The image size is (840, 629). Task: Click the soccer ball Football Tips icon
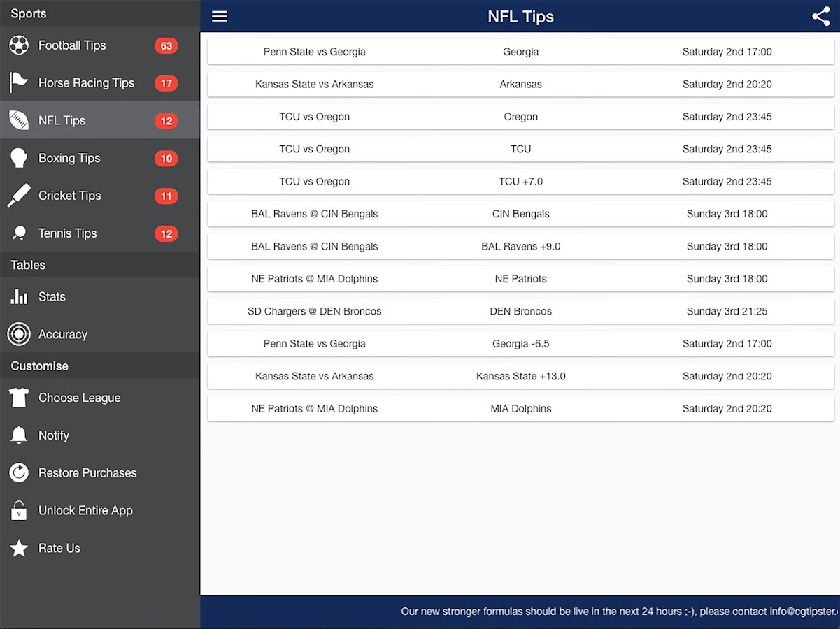19,45
